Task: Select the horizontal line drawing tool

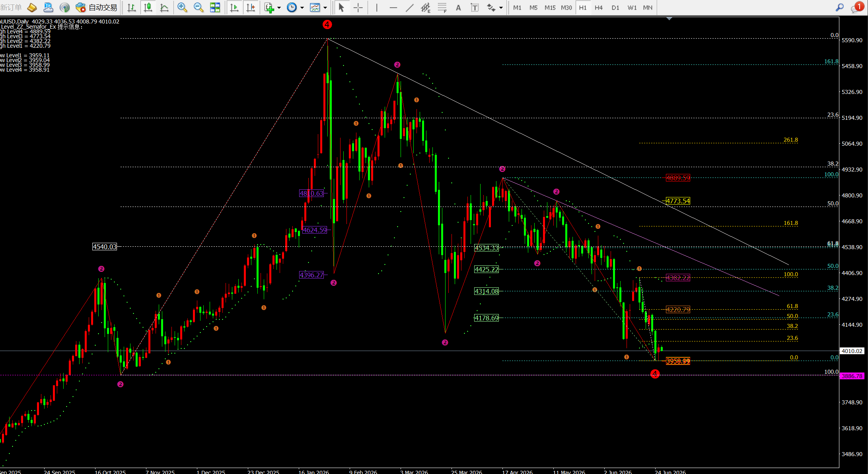Action: pyautogui.click(x=393, y=7)
